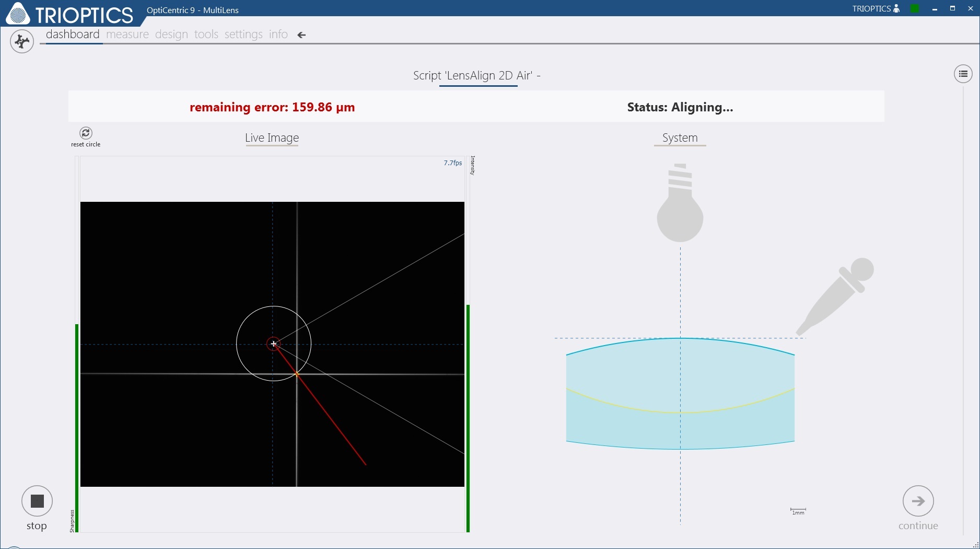Click the back arrow next to info
This screenshot has height=549, width=980.
tap(301, 35)
